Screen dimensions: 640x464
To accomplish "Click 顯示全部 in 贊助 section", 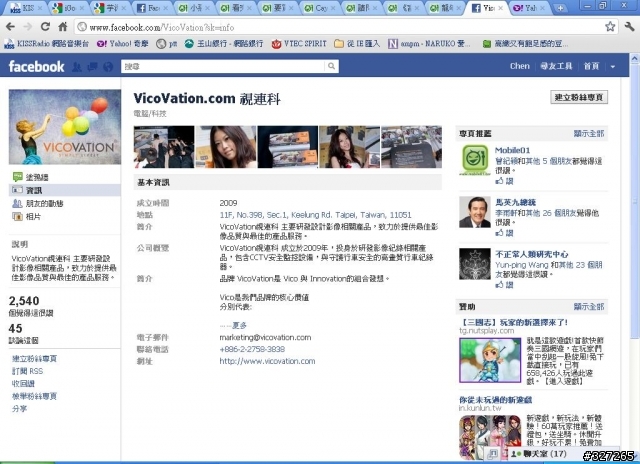I will [x=589, y=306].
